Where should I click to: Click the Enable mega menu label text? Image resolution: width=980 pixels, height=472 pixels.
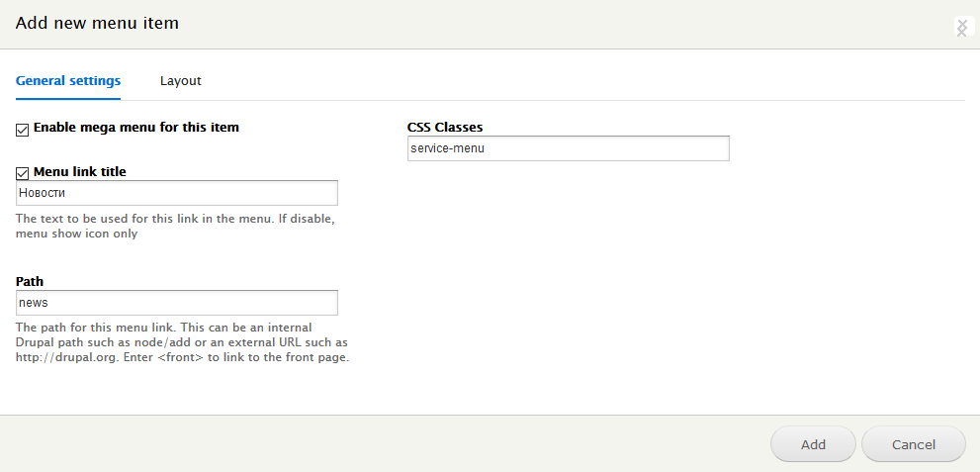(136, 128)
